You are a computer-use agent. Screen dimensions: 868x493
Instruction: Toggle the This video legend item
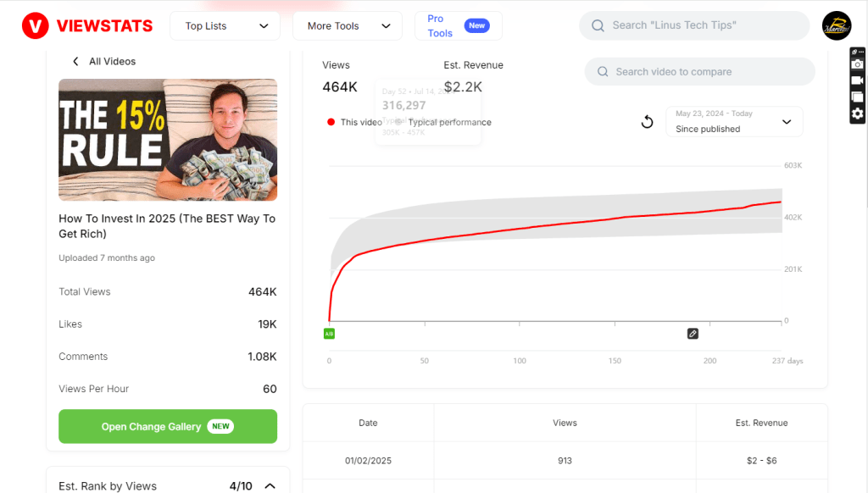[354, 122]
